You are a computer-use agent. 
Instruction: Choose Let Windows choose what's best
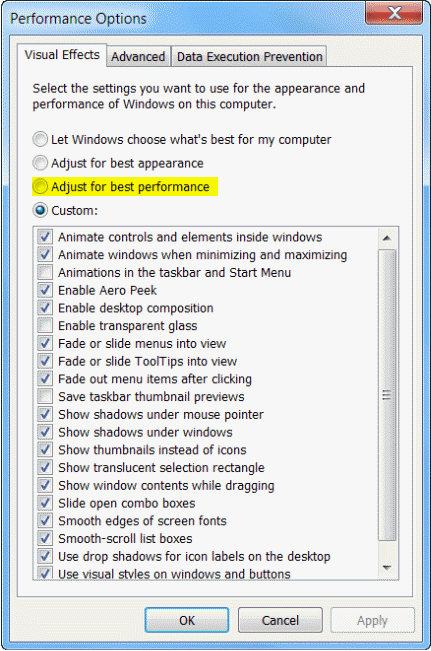pos(40,140)
